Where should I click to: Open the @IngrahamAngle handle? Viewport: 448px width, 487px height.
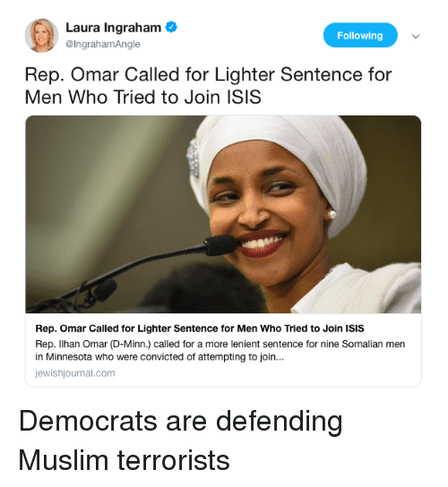coord(103,44)
